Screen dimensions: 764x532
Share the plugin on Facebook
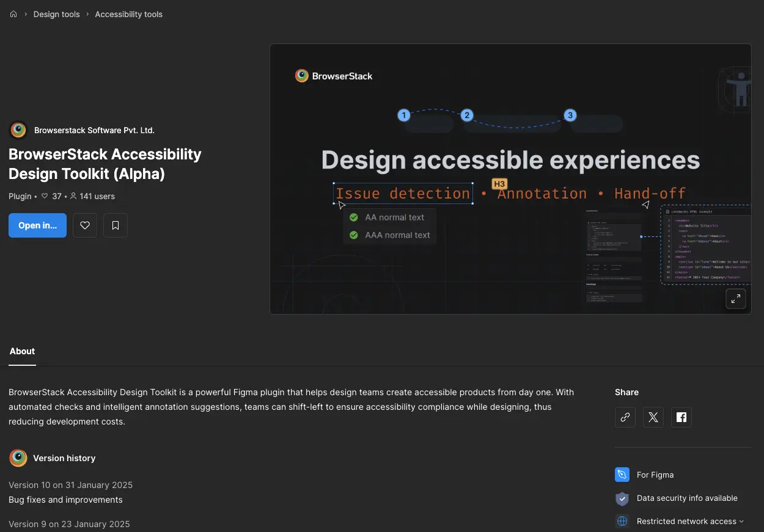[x=681, y=417]
